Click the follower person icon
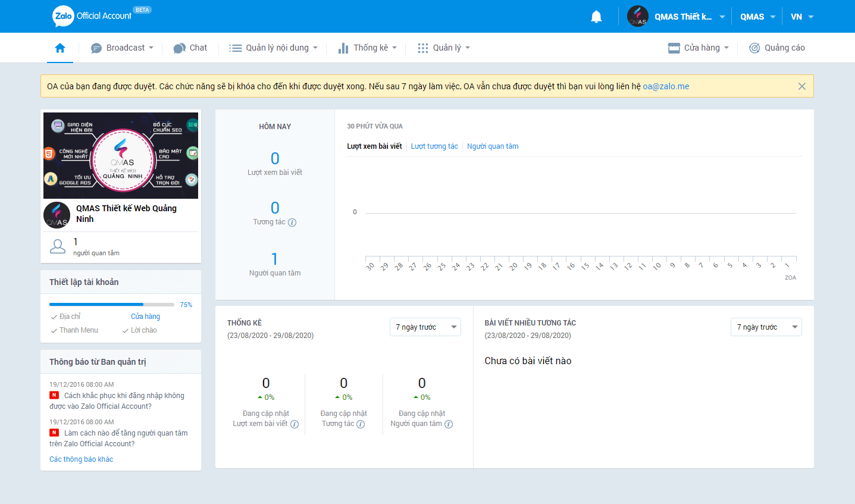The image size is (855, 504). [58, 246]
